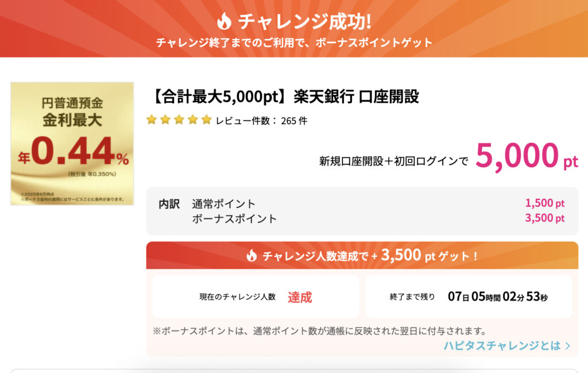This screenshot has height=373, width=588.
Task: Open the 円普通預金 金利最大 0.44% thumbnail
Action: click(72, 144)
